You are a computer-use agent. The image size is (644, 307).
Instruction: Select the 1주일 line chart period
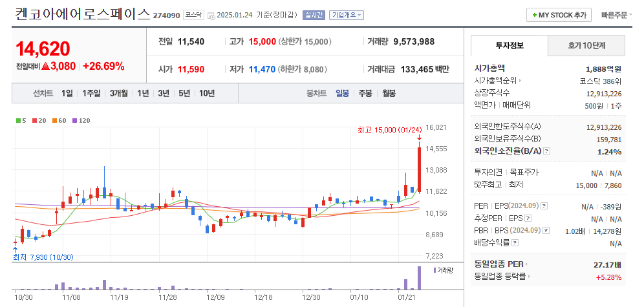[91, 93]
